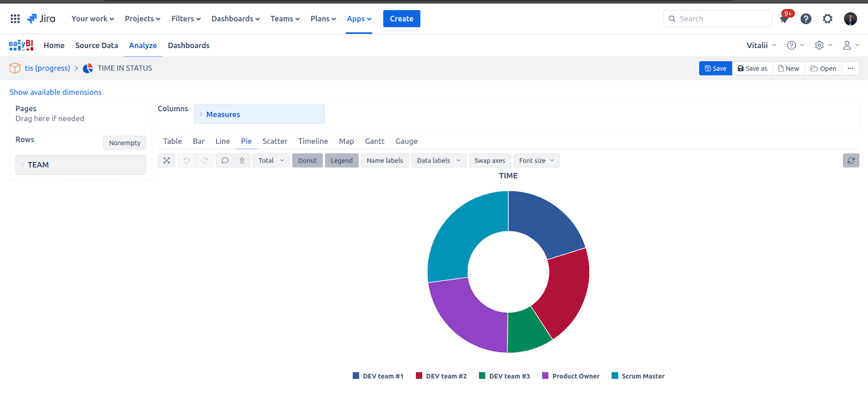The height and width of the screenshot is (403, 868).
Task: Toggle the Donut chart option
Action: click(308, 161)
